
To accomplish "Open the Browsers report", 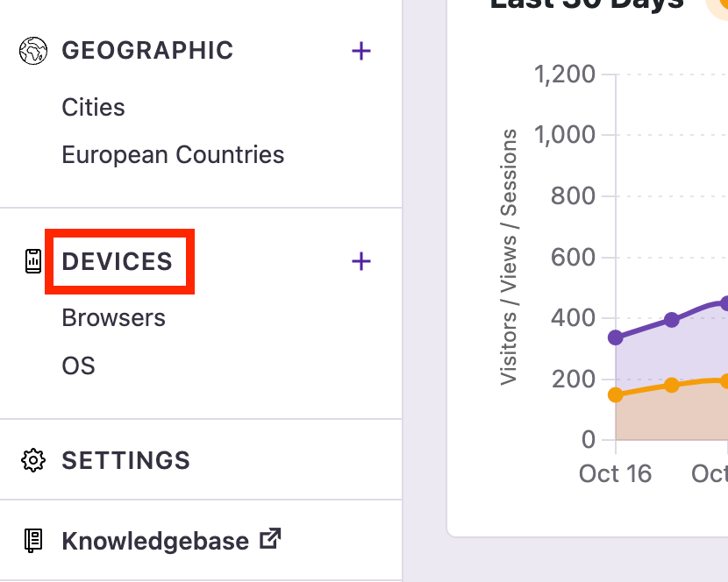I will point(112,317).
